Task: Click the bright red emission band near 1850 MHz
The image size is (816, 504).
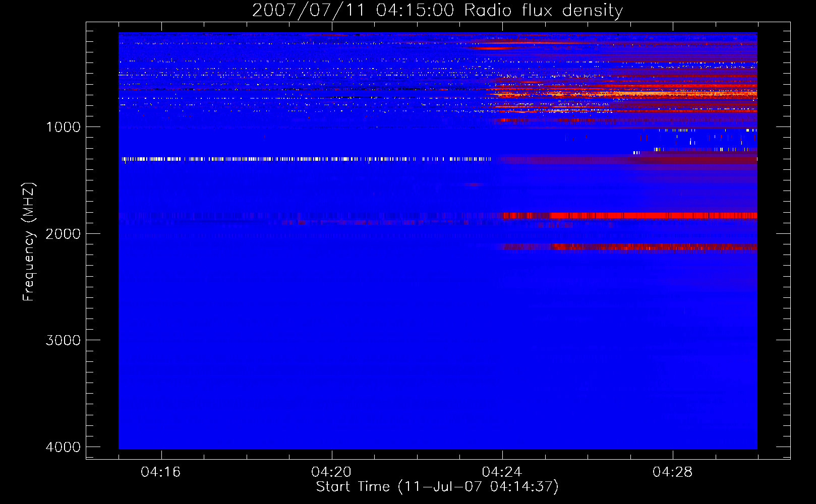Action: click(x=629, y=216)
